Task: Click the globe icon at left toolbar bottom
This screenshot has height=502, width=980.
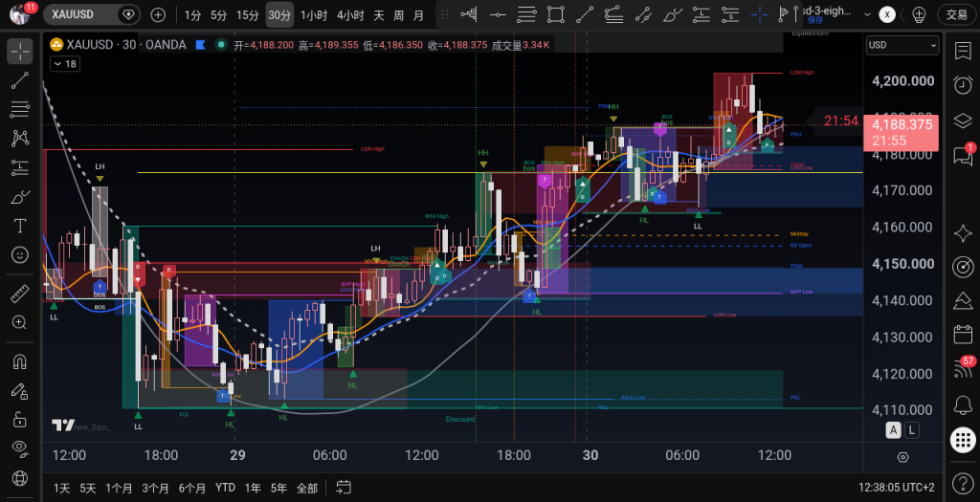Action: point(20,478)
